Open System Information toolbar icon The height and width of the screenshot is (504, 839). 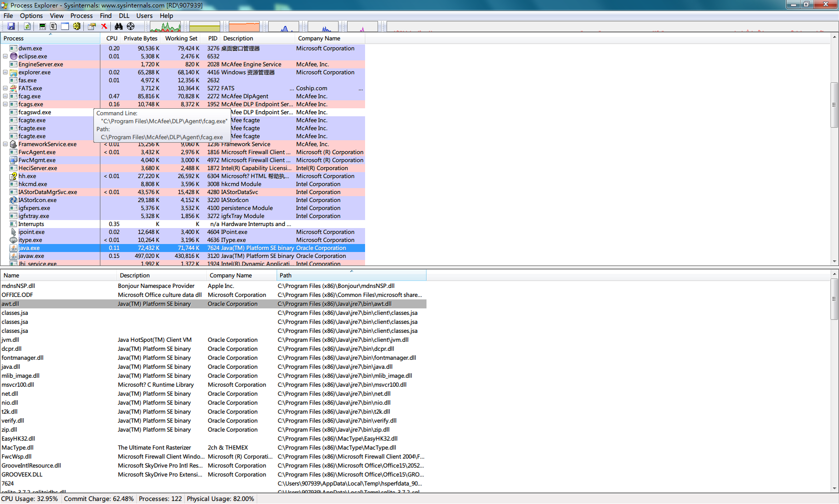coord(42,26)
